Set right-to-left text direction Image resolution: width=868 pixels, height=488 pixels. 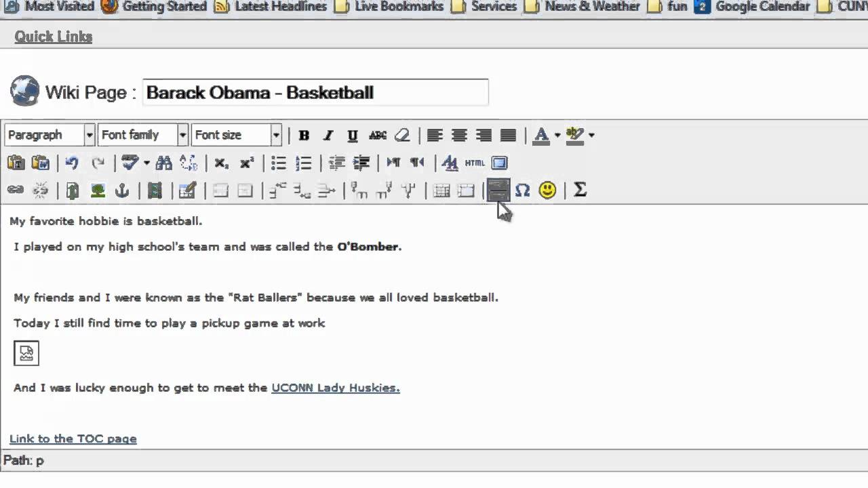tap(418, 163)
